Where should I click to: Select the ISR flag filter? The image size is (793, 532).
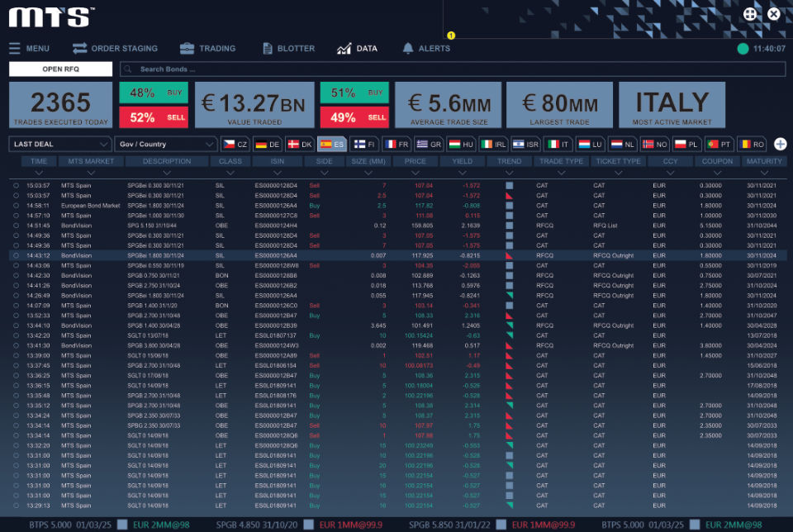pyautogui.click(x=525, y=144)
